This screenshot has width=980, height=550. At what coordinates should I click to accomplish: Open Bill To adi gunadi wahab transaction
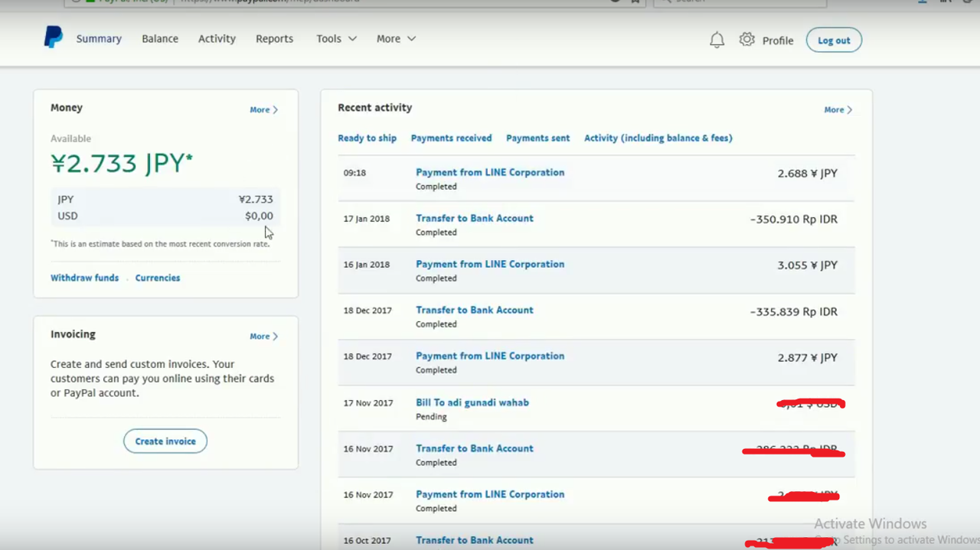(x=472, y=403)
